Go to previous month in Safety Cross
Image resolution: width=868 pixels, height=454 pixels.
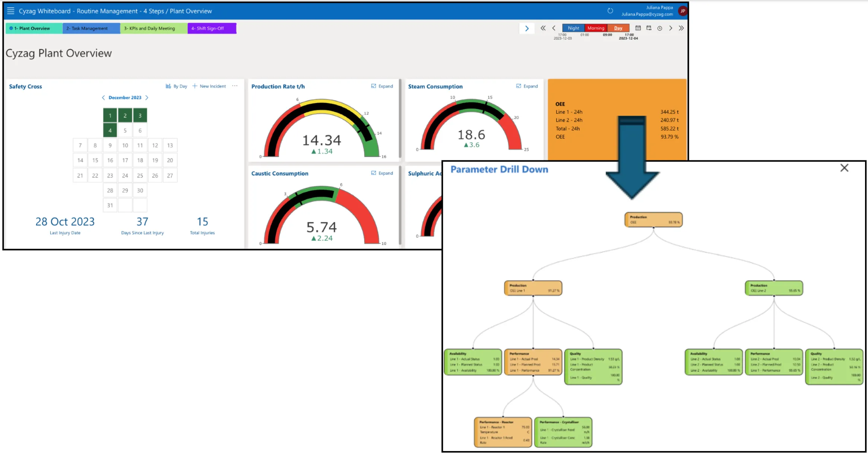tap(103, 97)
